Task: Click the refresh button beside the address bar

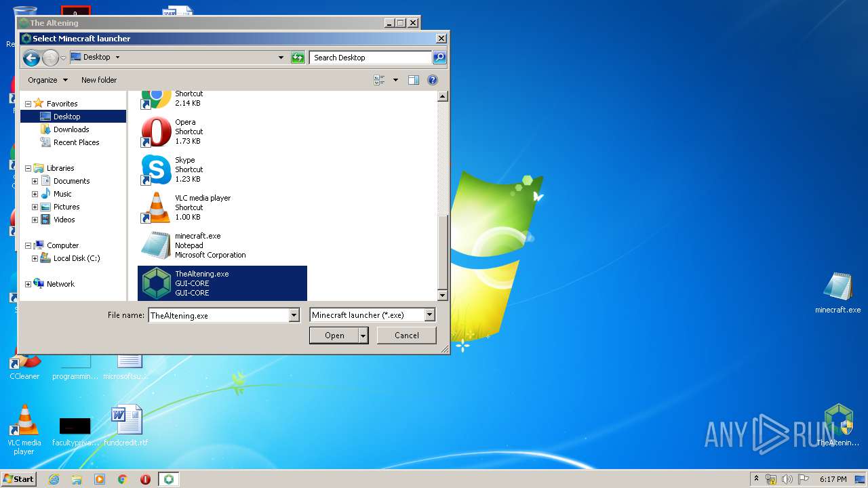Action: point(298,58)
